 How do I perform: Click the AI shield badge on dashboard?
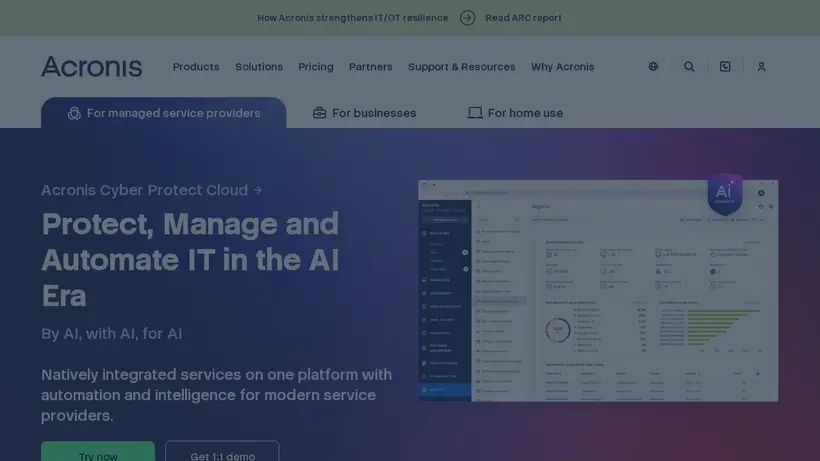(x=725, y=194)
